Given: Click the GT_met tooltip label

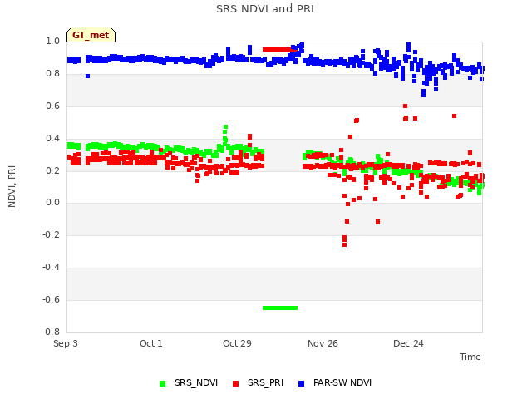Looking at the screenshot, I should [91, 35].
